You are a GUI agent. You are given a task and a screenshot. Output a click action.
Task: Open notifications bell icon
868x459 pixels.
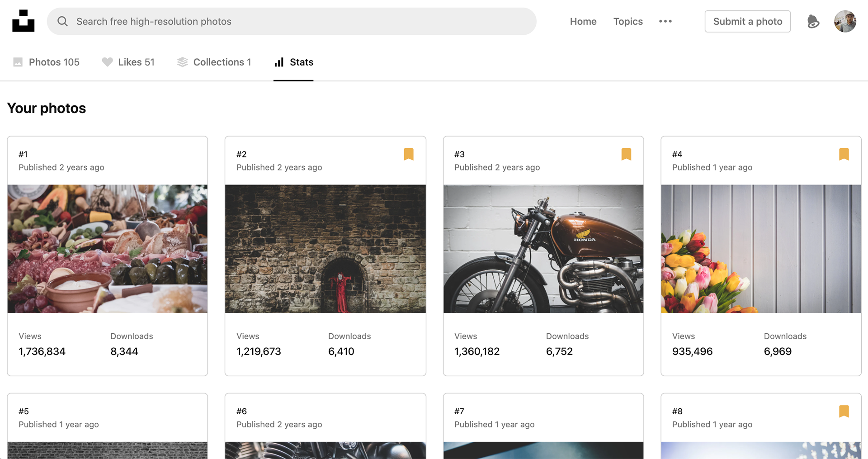813,21
